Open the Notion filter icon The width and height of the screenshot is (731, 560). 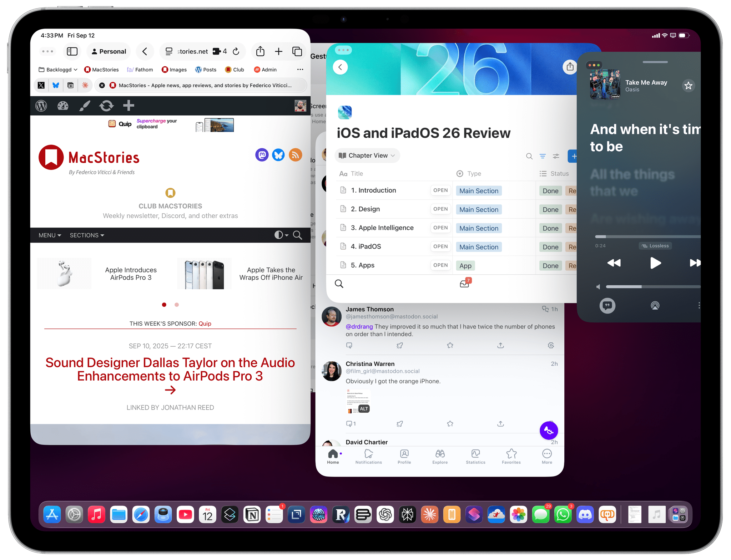tap(542, 156)
